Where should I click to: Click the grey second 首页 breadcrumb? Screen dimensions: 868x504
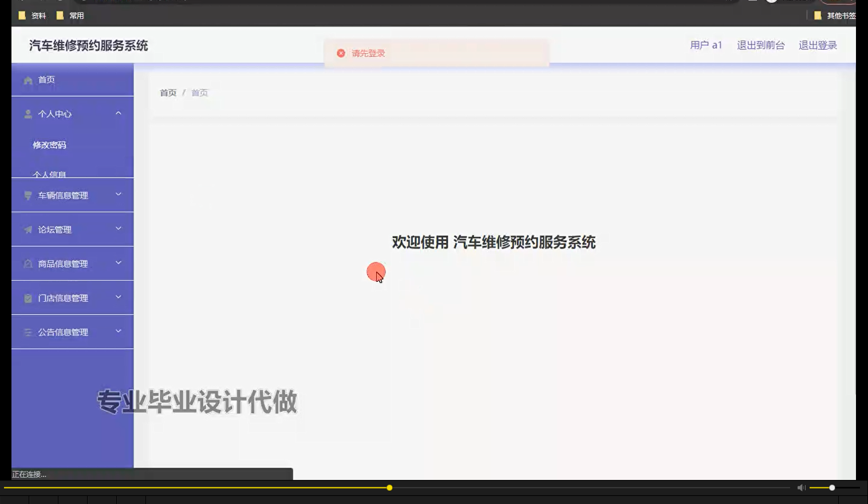click(200, 93)
